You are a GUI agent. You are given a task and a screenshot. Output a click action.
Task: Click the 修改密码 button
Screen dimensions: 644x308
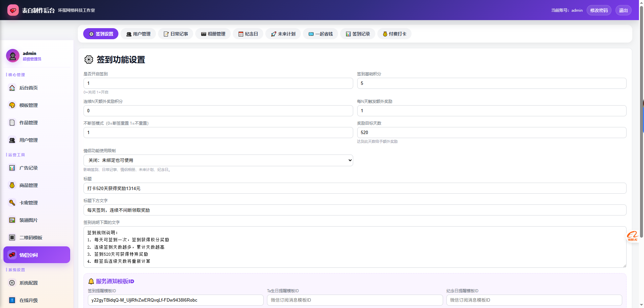pyautogui.click(x=599, y=10)
